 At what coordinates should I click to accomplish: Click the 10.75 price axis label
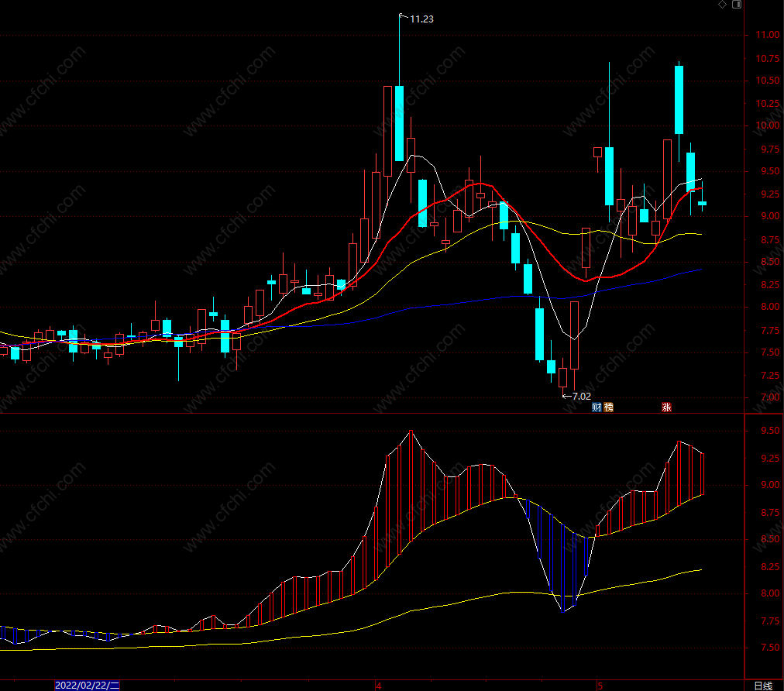pyautogui.click(x=768, y=59)
